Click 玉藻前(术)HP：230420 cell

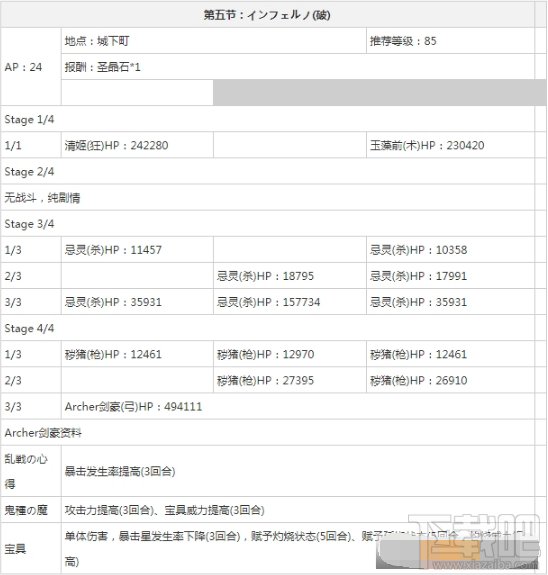point(450,145)
